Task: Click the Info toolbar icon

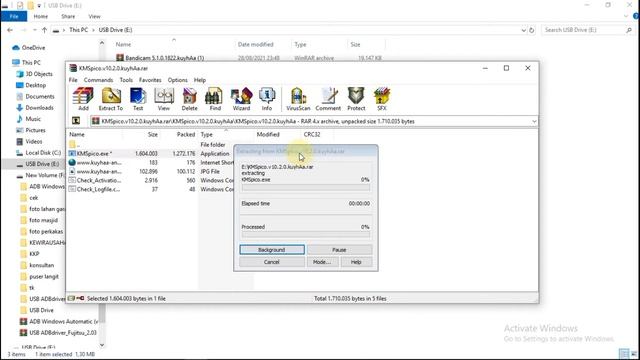Action: pos(267,99)
